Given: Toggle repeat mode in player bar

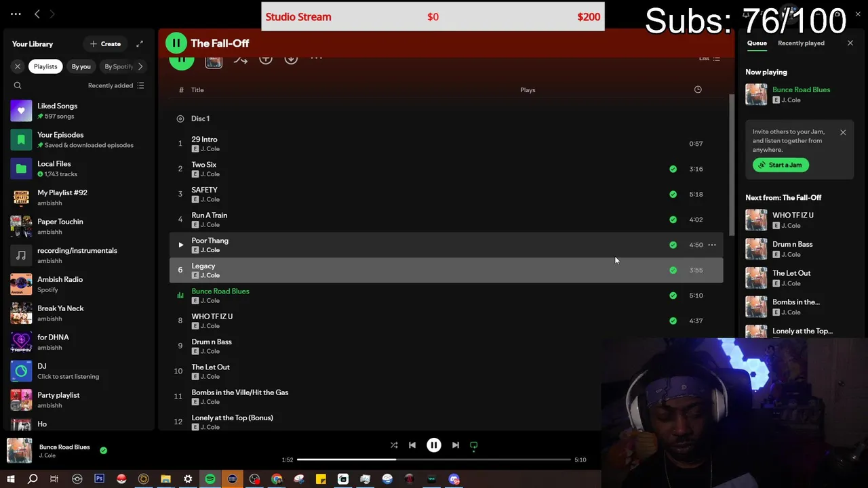Looking at the screenshot, I should [x=474, y=445].
